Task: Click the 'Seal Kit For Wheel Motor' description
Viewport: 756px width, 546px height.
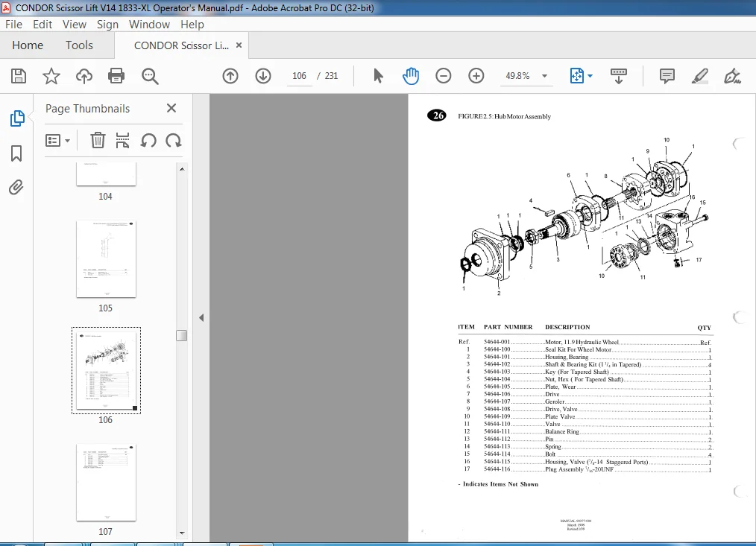Action: [578, 349]
